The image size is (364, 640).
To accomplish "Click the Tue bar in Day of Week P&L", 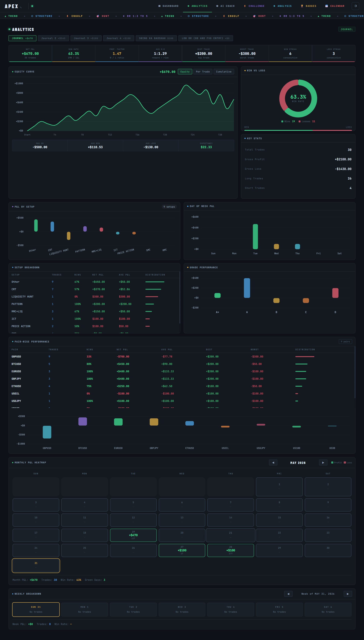I will coord(255,236).
